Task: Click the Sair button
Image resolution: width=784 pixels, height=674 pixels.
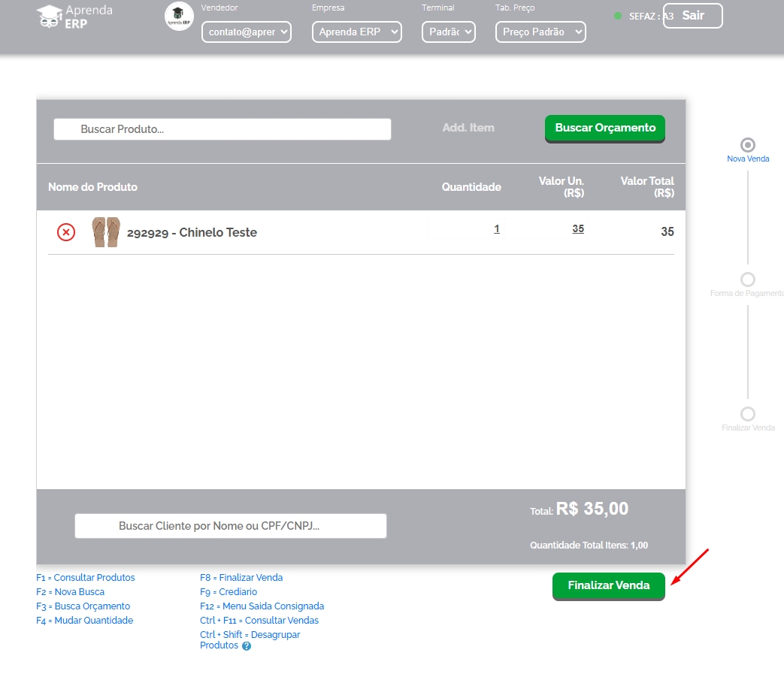Action: click(692, 16)
